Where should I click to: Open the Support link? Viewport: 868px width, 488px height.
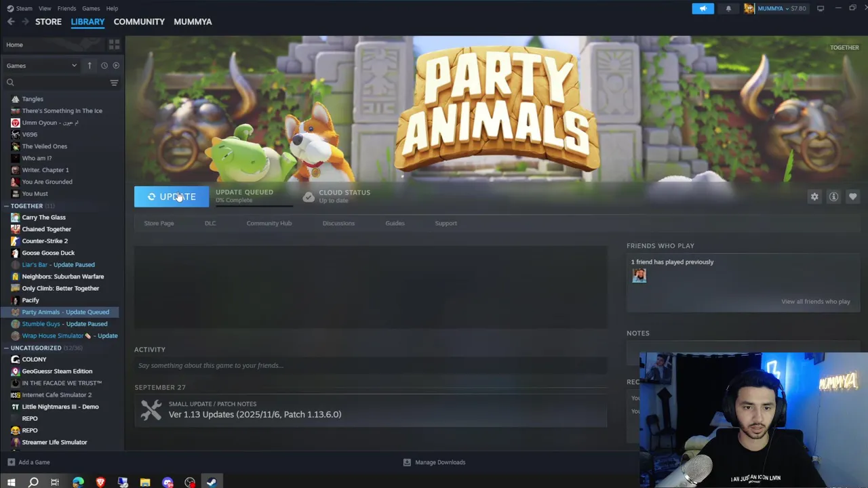446,223
